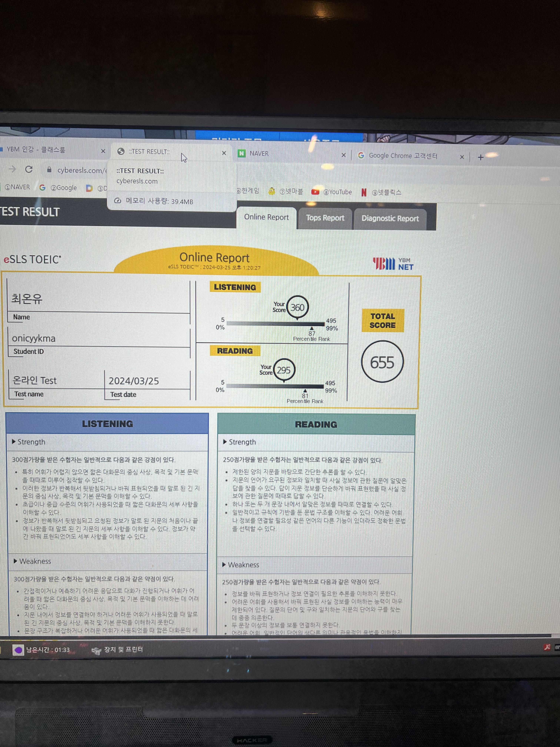Reload the page with the refresh icon
The height and width of the screenshot is (747, 560).
click(29, 169)
